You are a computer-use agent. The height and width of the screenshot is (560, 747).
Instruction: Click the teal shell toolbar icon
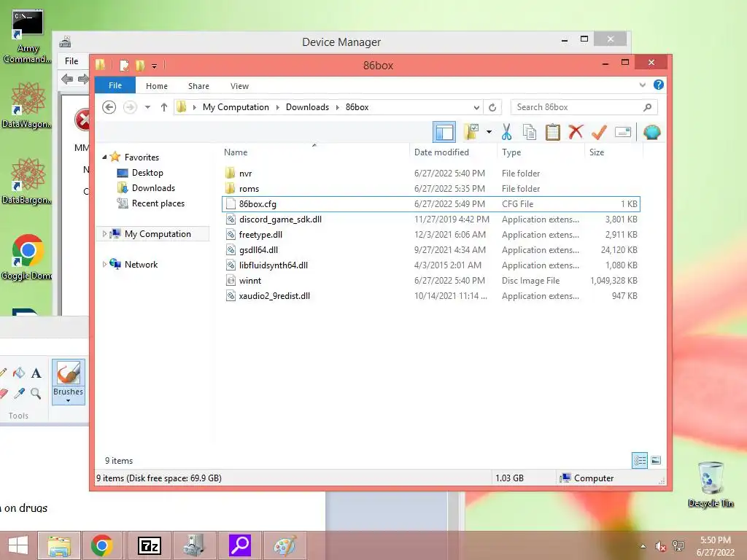[x=651, y=132]
